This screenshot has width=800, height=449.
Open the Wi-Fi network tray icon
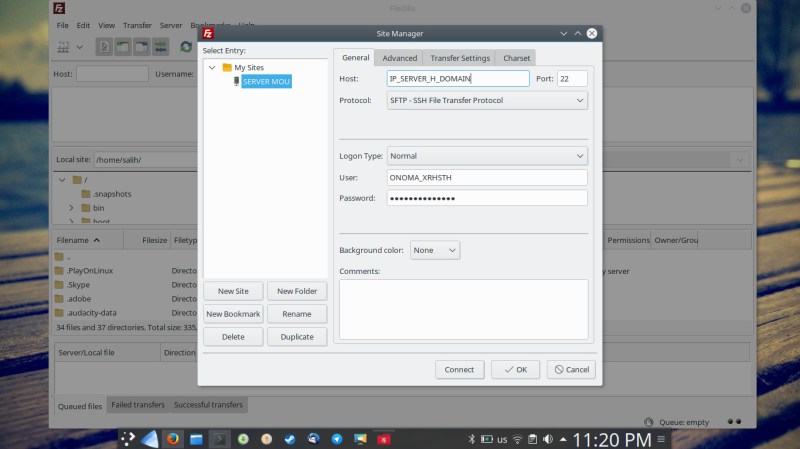tap(517, 439)
